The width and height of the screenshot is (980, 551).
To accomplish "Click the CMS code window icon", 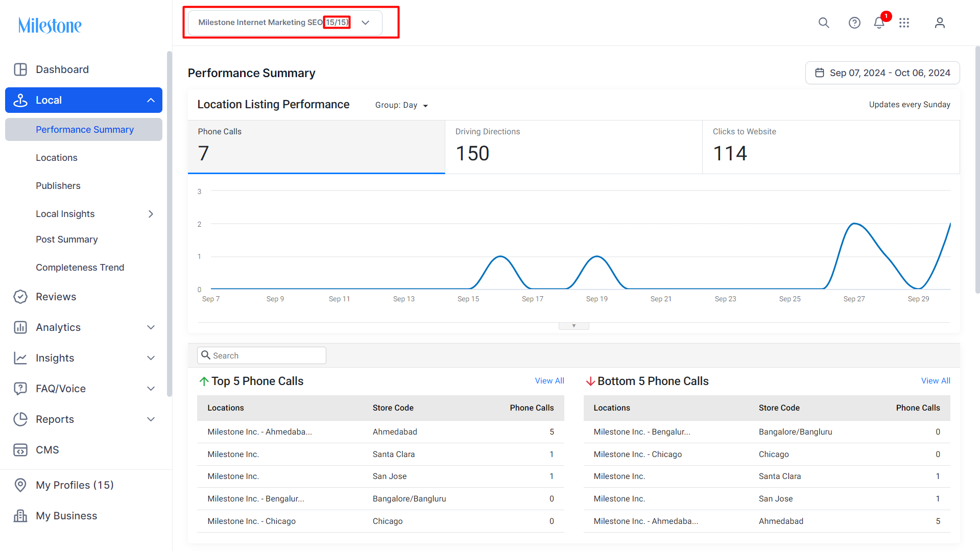I will point(20,450).
